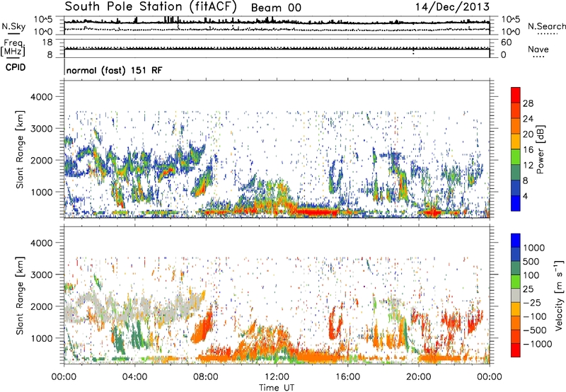Click the date '14/Dec/2013'

pos(452,6)
